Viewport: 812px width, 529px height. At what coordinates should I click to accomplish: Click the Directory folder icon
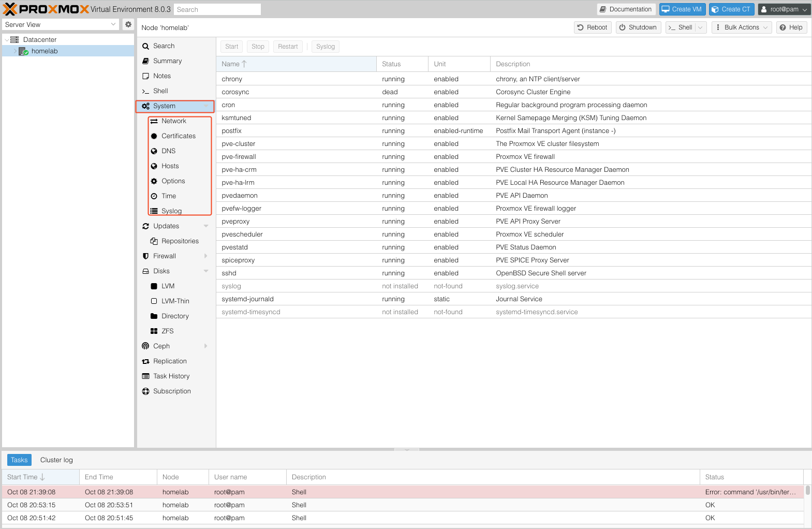click(x=154, y=316)
